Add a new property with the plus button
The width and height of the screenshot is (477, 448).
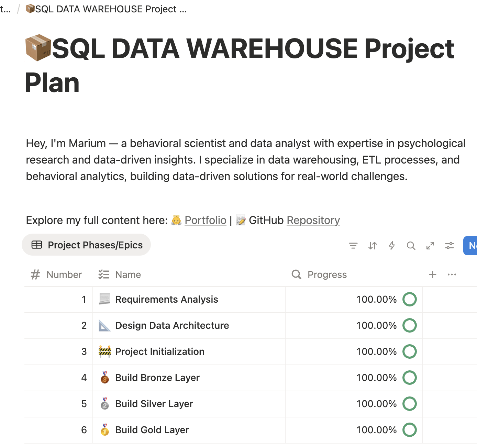point(432,275)
